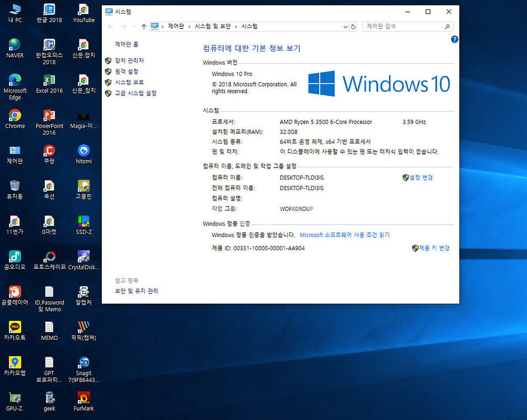Click the system icon in the title bar
This screenshot has height=420, width=527.
(109, 12)
